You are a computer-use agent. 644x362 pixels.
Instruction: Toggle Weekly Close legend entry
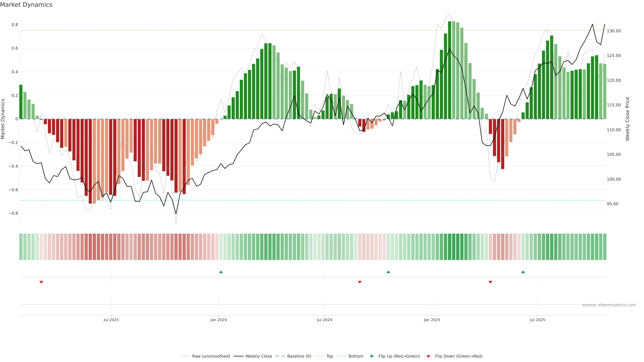point(258,356)
